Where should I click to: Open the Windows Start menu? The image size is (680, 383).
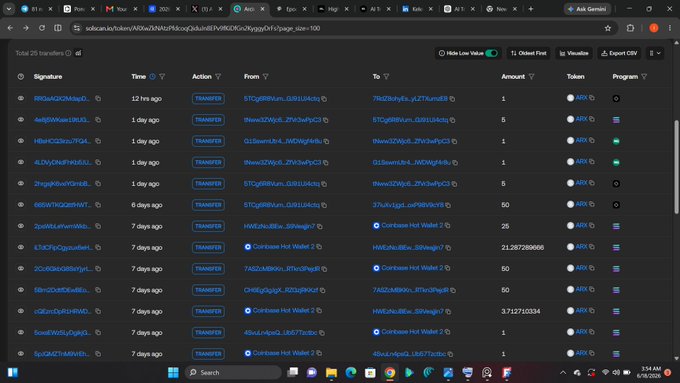(173, 373)
